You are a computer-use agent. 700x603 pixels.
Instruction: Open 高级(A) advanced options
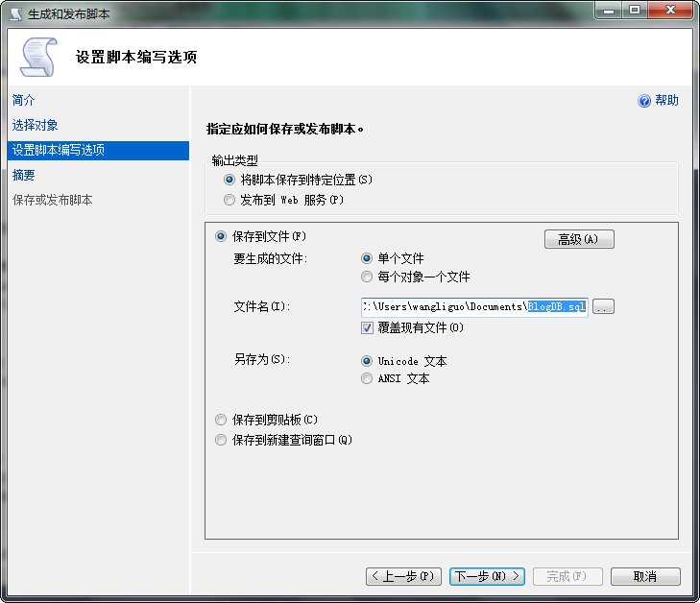coord(579,239)
